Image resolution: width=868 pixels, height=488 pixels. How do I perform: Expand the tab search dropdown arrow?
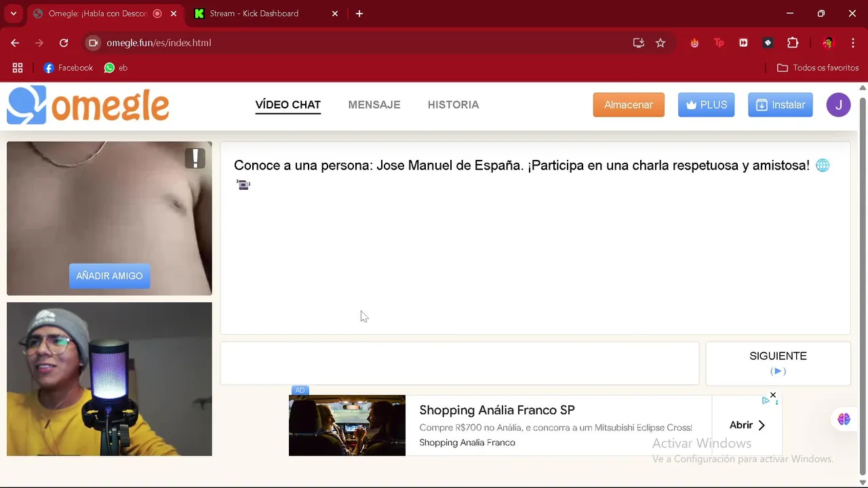pos(13,14)
